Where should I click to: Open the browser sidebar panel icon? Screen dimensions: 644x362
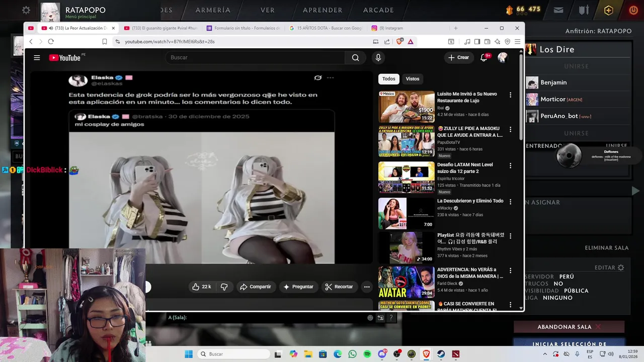(477, 41)
